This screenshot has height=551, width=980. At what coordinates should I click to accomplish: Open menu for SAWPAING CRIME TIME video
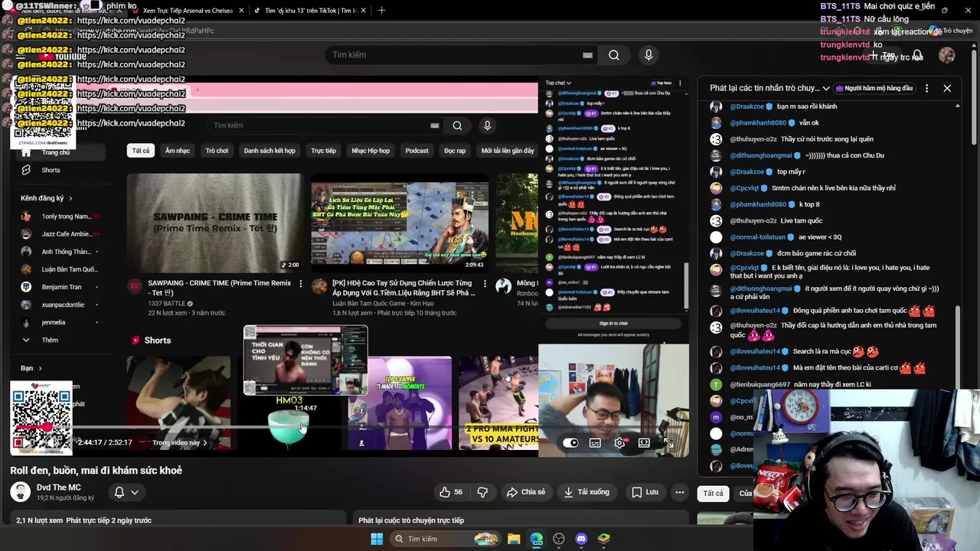coord(300,284)
